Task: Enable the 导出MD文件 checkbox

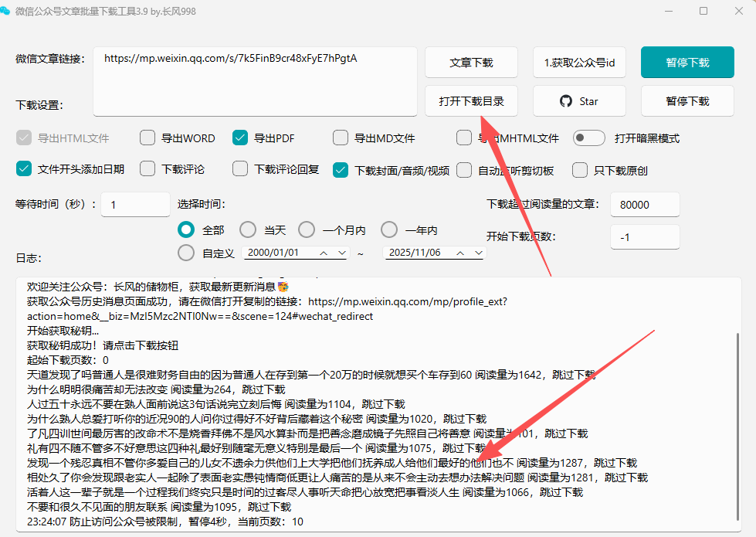Action: [x=341, y=138]
